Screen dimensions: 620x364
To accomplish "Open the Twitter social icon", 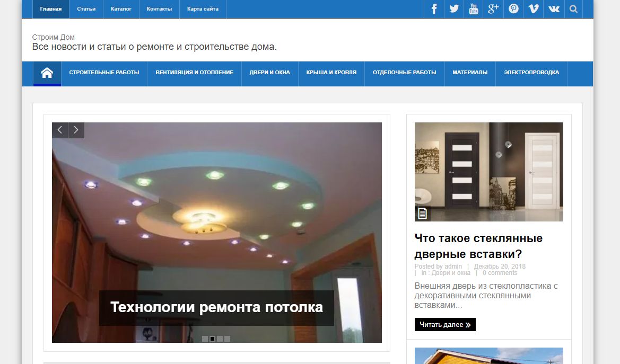I will [454, 8].
